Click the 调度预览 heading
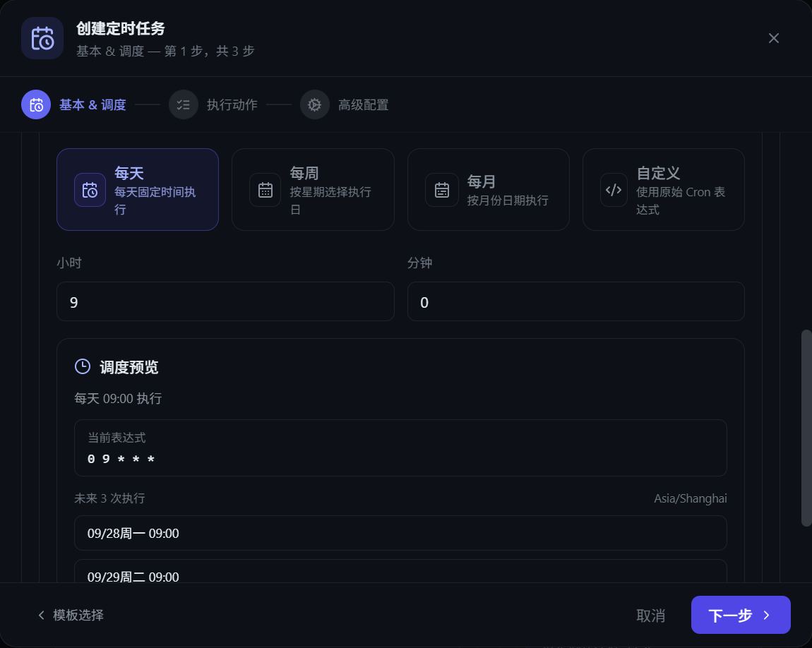Image resolution: width=812 pixels, height=648 pixels. point(129,367)
